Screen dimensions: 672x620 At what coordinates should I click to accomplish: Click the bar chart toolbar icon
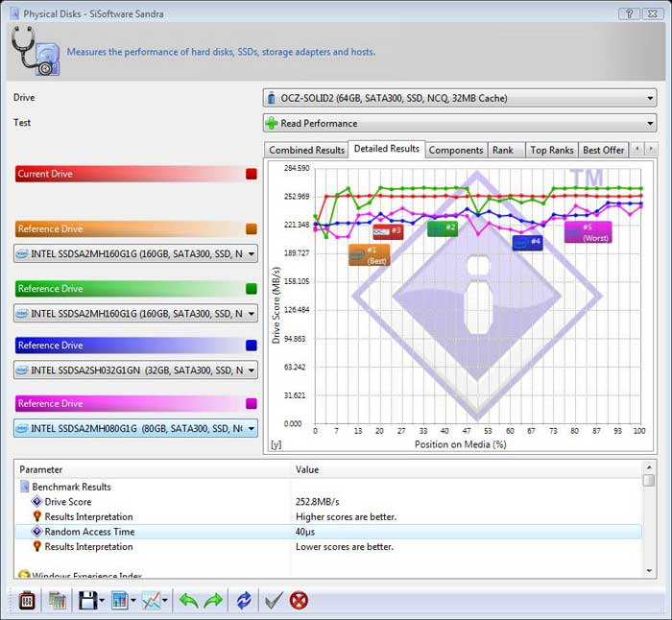[x=120, y=600]
